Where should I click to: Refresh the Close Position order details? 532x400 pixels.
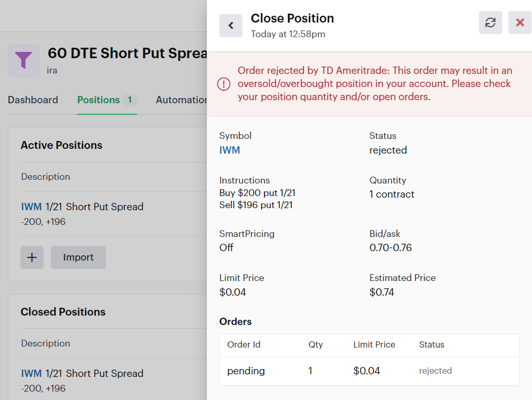pos(490,23)
